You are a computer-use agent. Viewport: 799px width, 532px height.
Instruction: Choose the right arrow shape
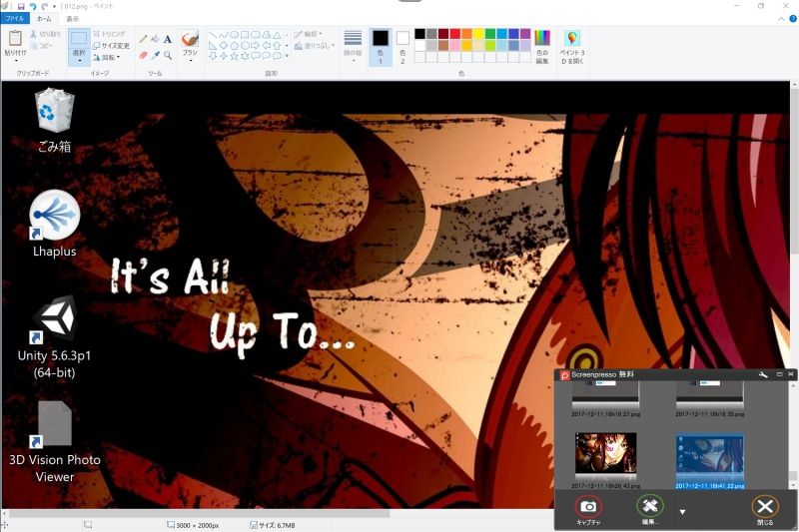tap(256, 45)
